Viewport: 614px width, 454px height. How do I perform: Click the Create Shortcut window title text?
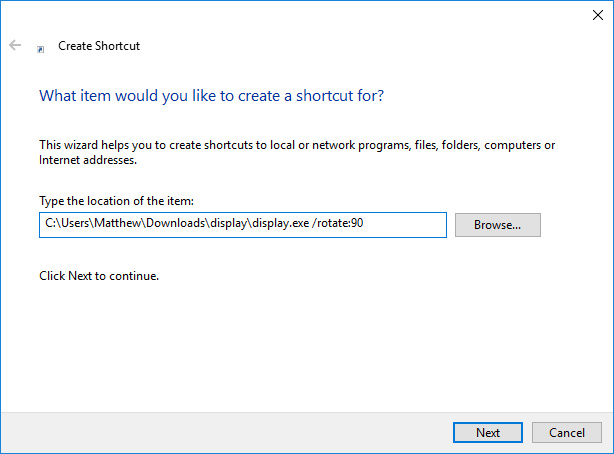(x=99, y=46)
